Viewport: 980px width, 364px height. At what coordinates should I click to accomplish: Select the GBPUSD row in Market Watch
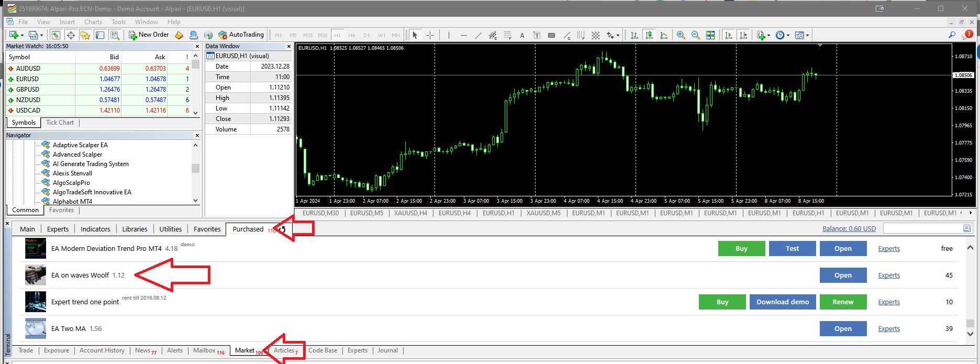[99, 90]
